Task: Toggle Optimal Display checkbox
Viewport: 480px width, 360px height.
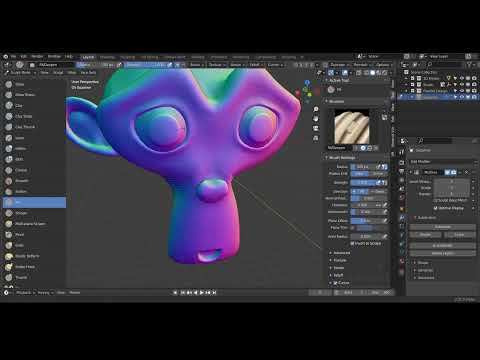Action: 436,208
